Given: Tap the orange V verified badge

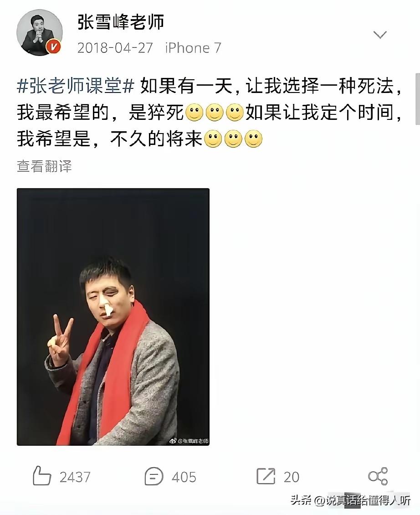Looking at the screenshot, I should (54, 46).
